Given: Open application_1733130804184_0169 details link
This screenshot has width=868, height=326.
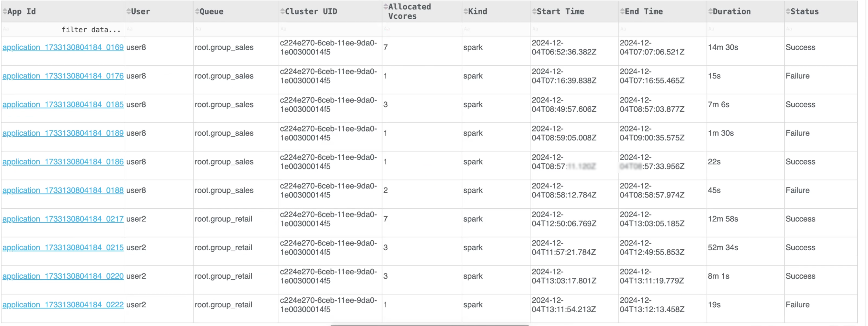Looking at the screenshot, I should click(x=63, y=47).
